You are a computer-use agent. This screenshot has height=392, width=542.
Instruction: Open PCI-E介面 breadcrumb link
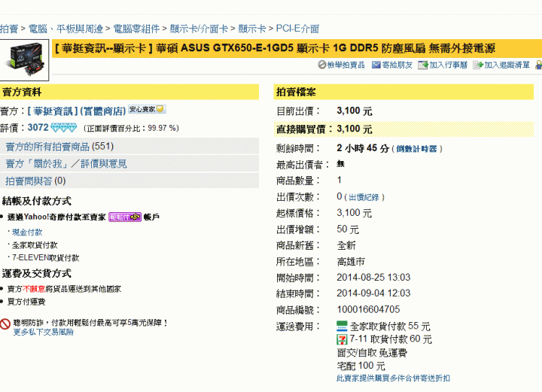(297, 29)
